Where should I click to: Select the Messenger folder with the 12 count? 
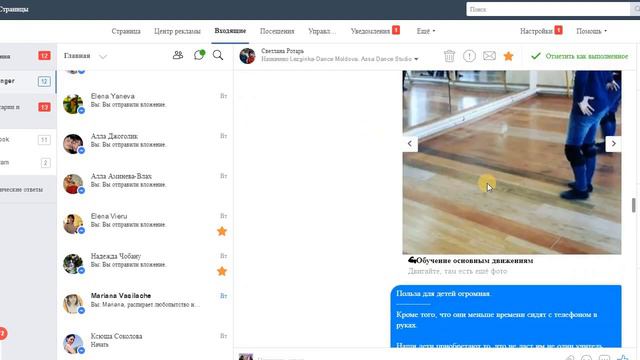(x=28, y=81)
